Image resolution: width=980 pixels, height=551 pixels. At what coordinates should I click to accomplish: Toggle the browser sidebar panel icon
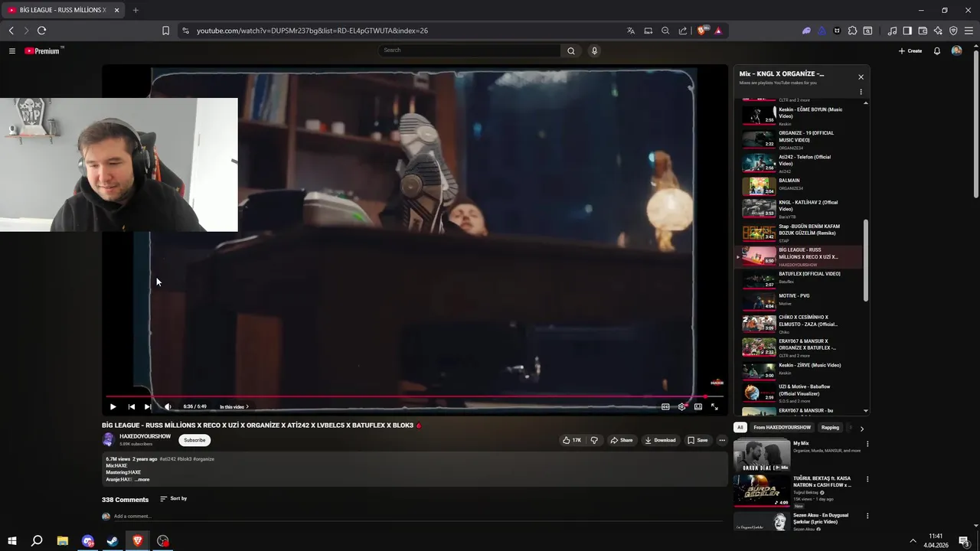(x=907, y=31)
